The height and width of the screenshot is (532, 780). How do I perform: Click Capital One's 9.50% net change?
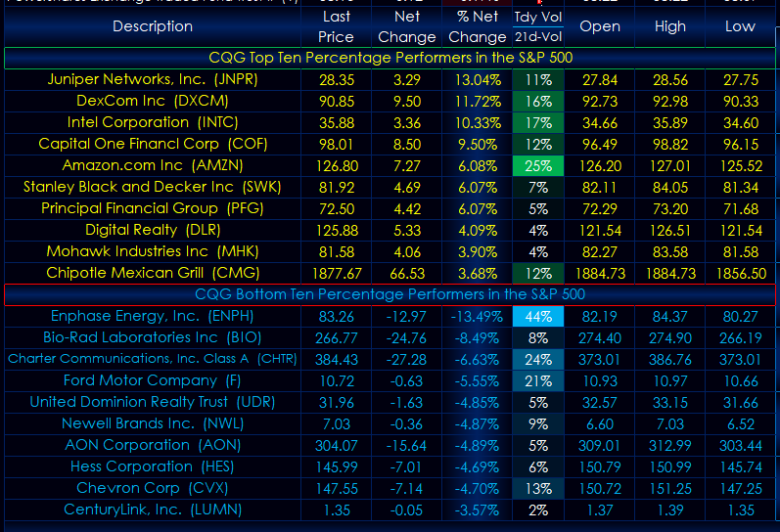(x=477, y=144)
